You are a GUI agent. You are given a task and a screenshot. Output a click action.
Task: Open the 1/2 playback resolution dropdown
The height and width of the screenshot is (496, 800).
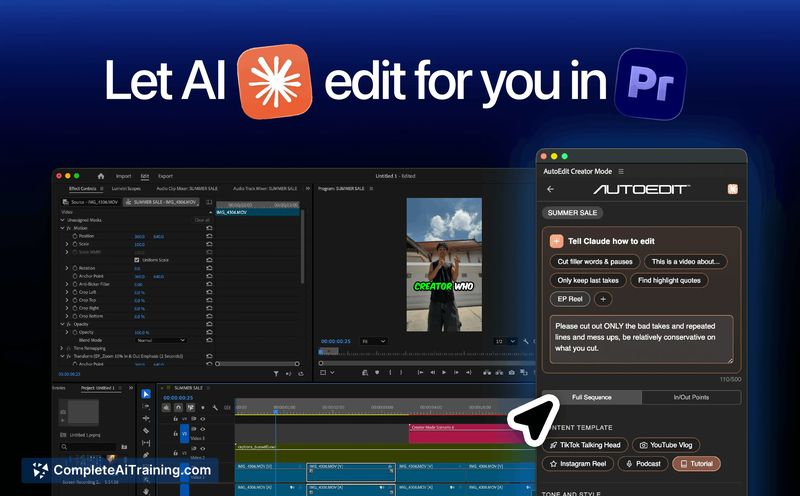pyautogui.click(x=505, y=341)
